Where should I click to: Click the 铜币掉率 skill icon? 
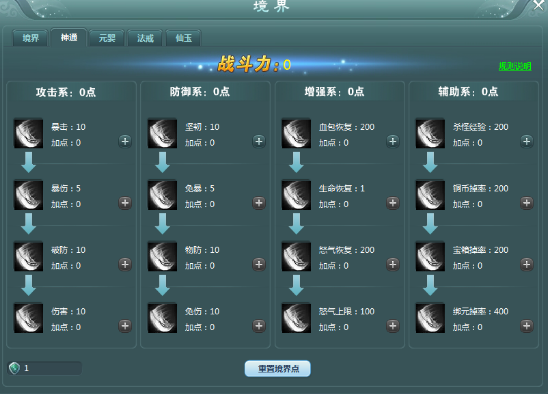point(430,195)
